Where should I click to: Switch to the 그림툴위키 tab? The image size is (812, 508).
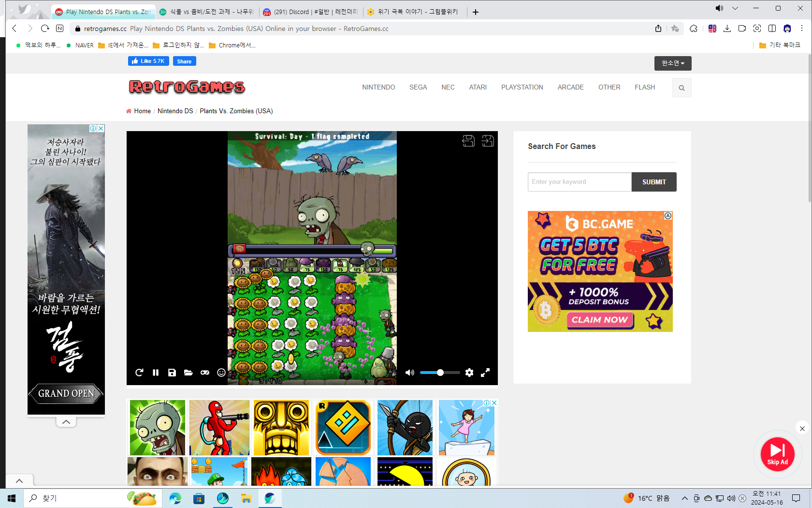click(414, 12)
